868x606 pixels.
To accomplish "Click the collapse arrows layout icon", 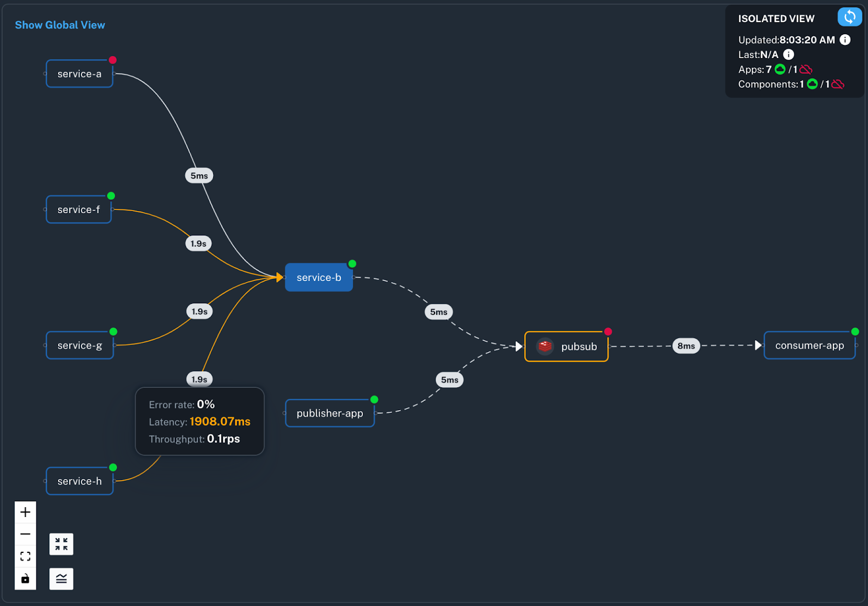I will 61,544.
